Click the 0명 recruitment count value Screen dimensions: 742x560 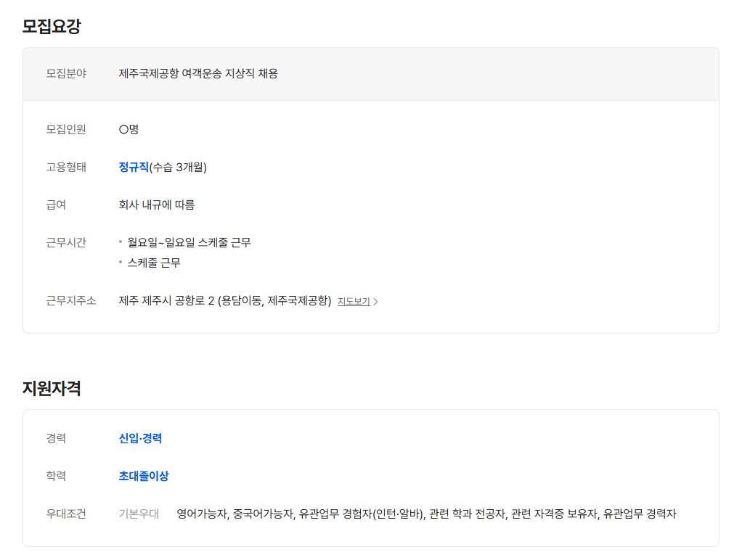coord(129,129)
